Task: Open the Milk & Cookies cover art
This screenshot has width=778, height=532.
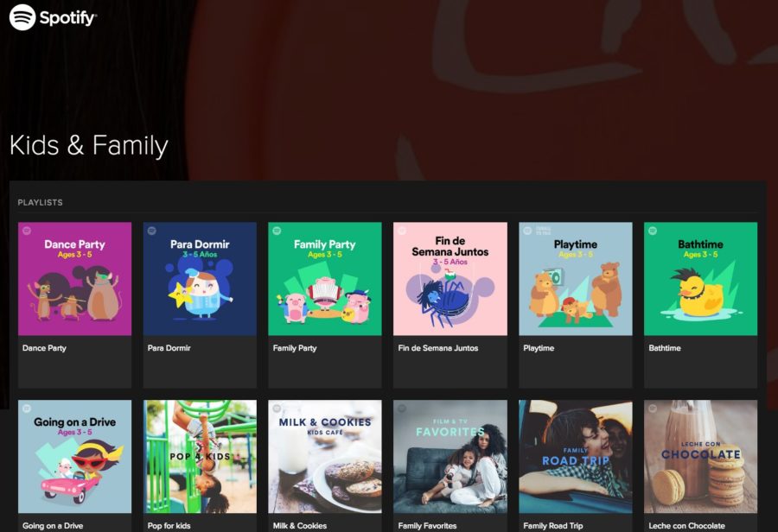Action: (325, 457)
